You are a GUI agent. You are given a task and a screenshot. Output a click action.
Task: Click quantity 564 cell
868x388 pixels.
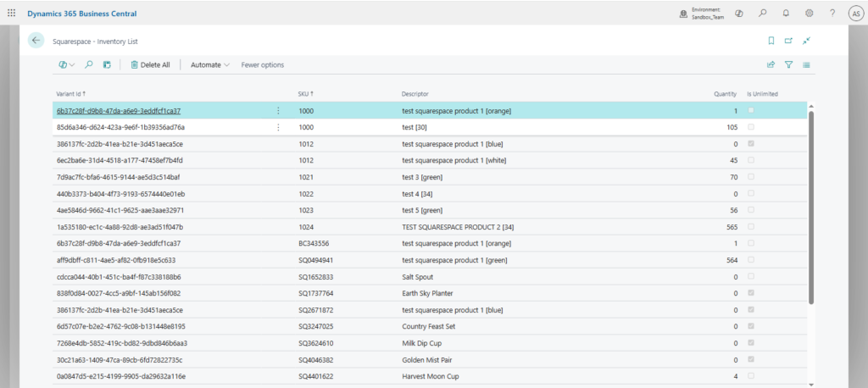pos(732,260)
